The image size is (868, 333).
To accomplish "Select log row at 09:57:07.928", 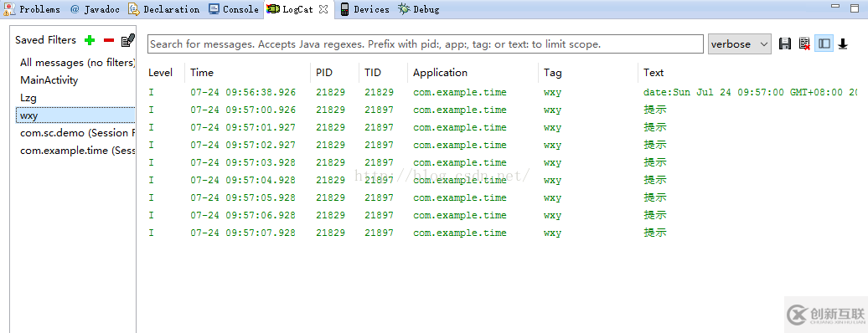I will tap(503, 233).
